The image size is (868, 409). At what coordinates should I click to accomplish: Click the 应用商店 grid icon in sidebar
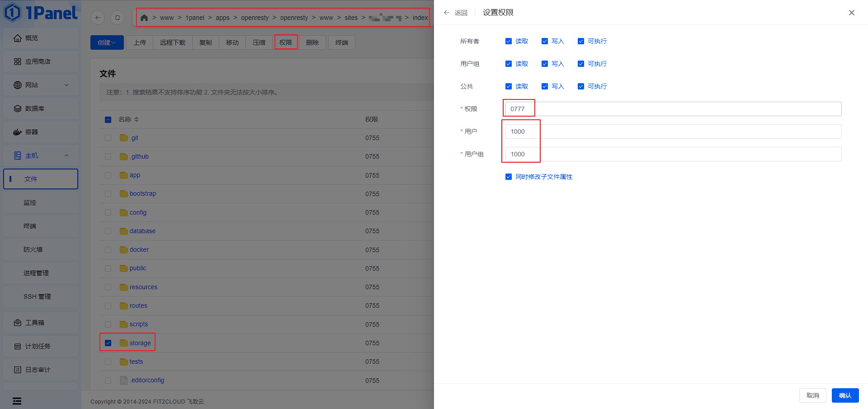(x=17, y=61)
